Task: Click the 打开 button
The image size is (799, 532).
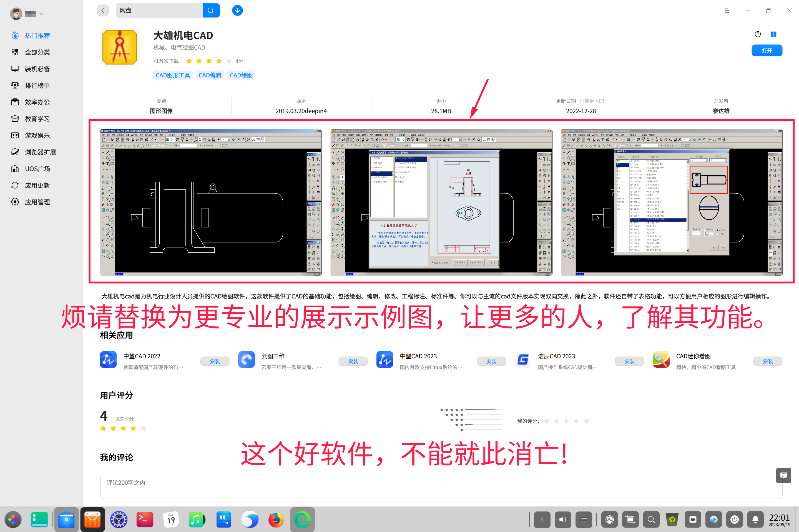Action: tap(767, 50)
